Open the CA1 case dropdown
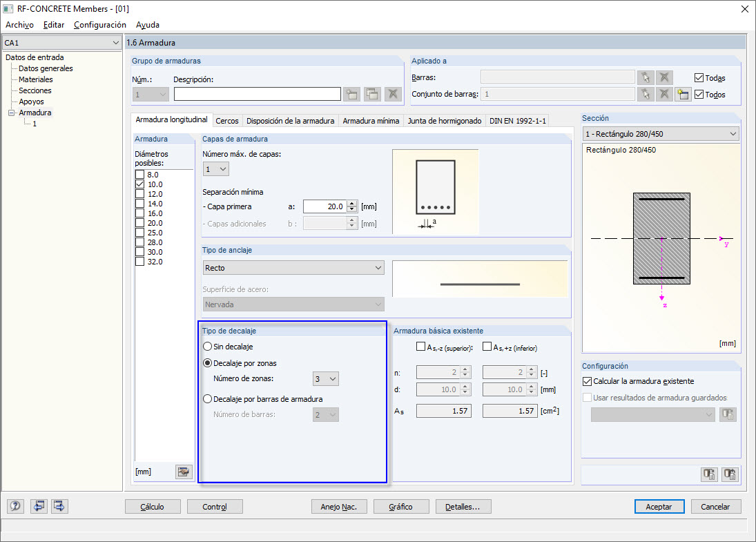This screenshot has width=756, height=542. coord(61,43)
